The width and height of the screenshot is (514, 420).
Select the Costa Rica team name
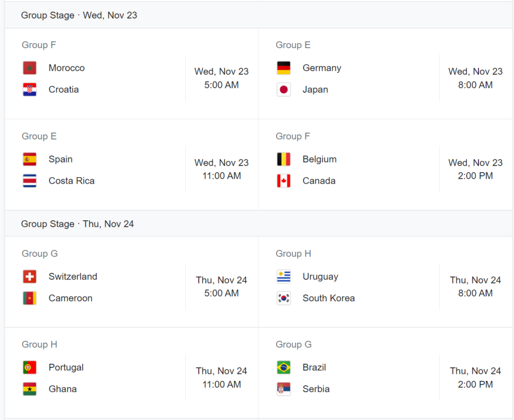[x=71, y=181]
